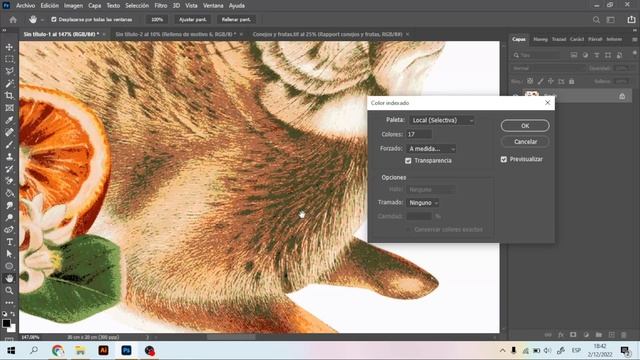Open the Windows Start menu
Viewport: 640px width, 360px height.
click(x=11, y=351)
